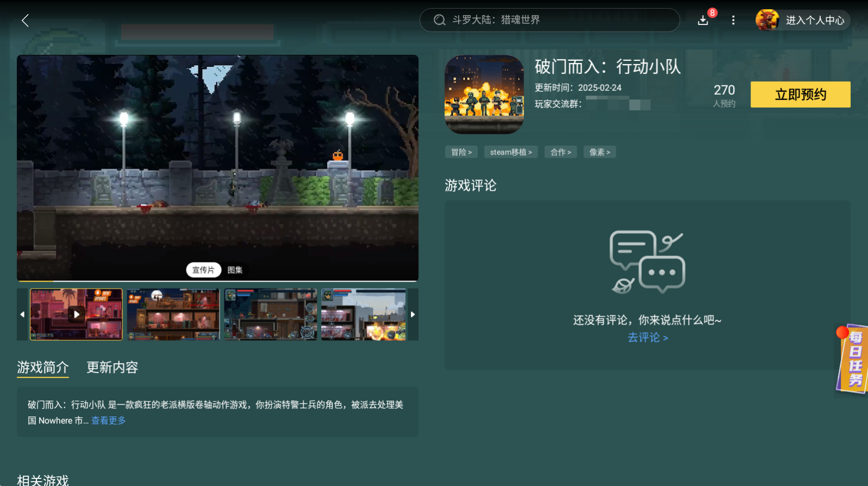Click the user avatar picture

[767, 20]
